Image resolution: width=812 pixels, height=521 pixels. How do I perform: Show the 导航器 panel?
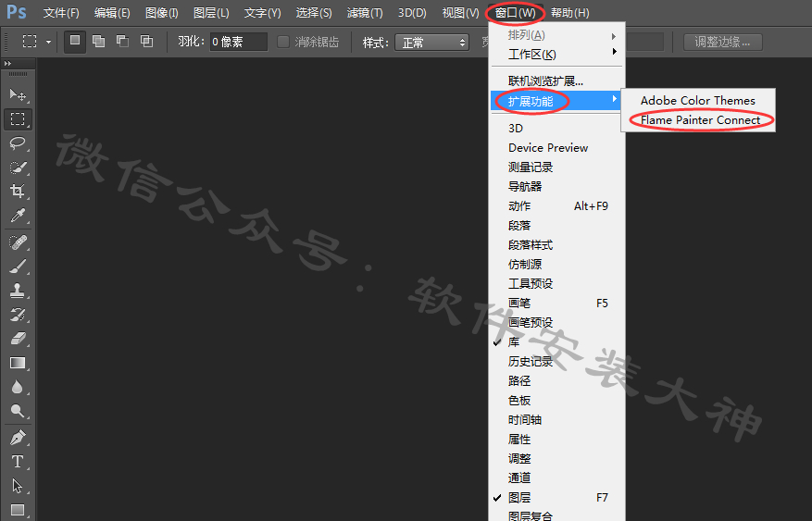pyautogui.click(x=556, y=187)
